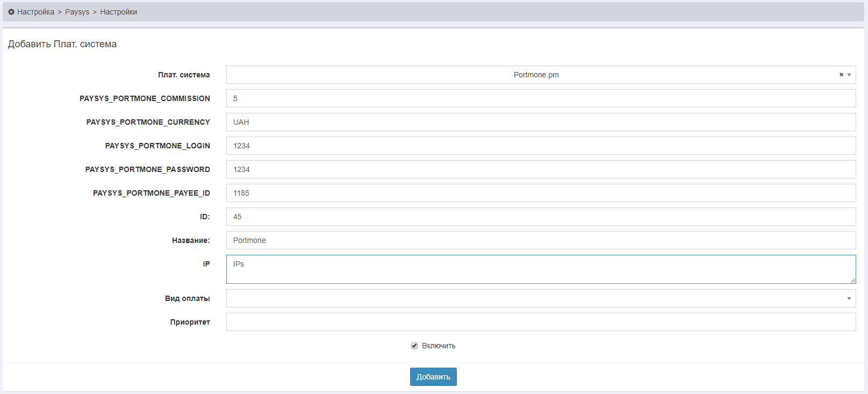This screenshot has height=394, width=868.
Task: Open the Плат. система combo box showing Portmone.pm
Action: pyautogui.click(x=541, y=75)
